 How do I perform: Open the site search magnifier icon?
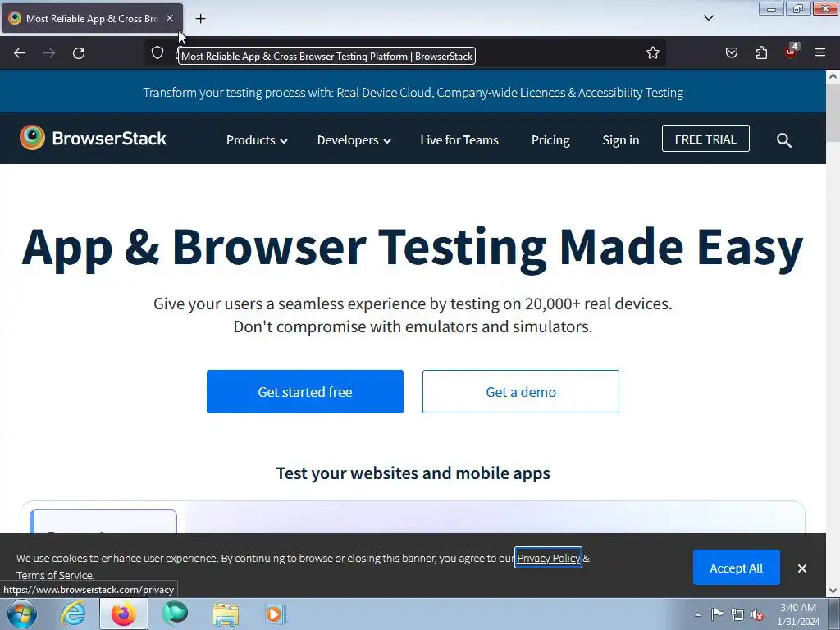click(783, 140)
